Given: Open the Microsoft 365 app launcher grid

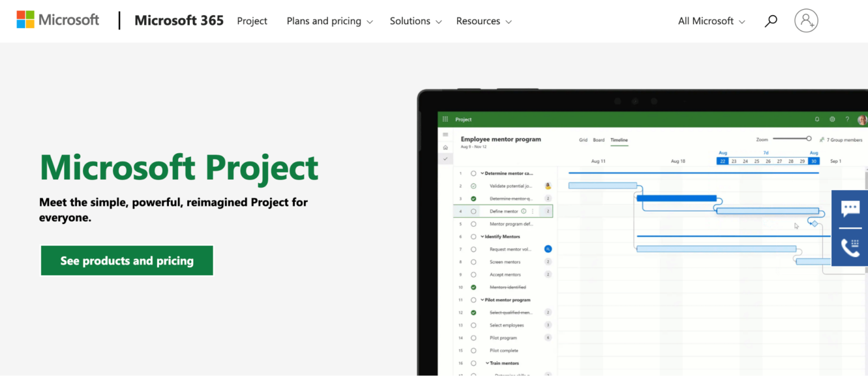Looking at the screenshot, I should [x=445, y=119].
